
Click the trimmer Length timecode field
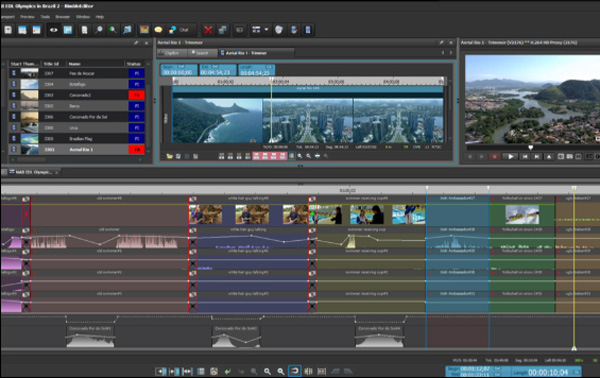click(x=257, y=70)
